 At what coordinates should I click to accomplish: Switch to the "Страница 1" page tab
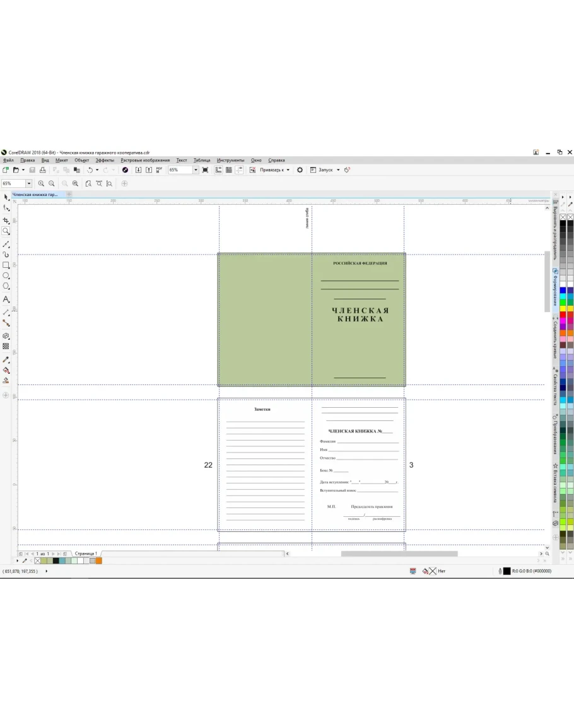(86, 553)
